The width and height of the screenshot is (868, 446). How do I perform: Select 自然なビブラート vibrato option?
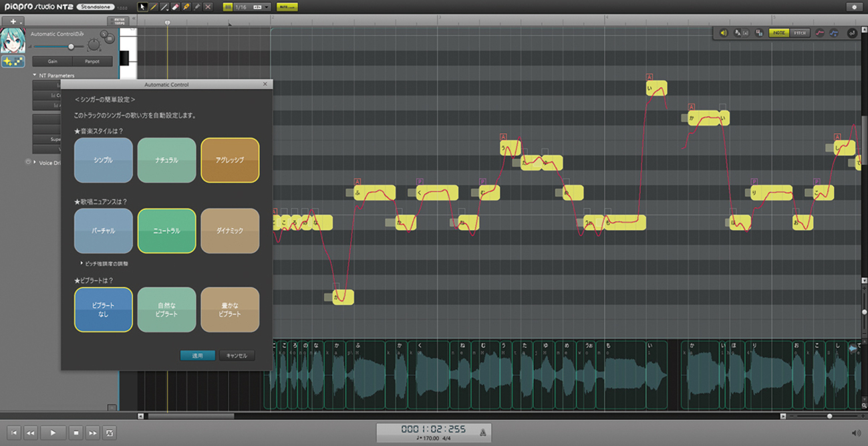tap(166, 310)
